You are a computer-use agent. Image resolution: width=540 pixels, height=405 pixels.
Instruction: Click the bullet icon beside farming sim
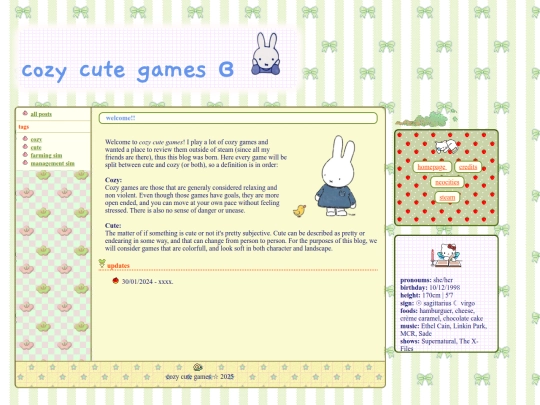tap(25, 154)
